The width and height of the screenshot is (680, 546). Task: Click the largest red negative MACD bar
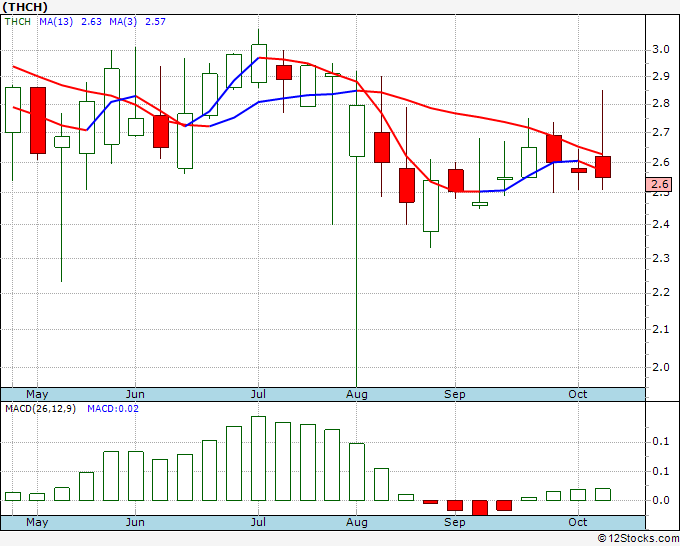click(x=480, y=508)
